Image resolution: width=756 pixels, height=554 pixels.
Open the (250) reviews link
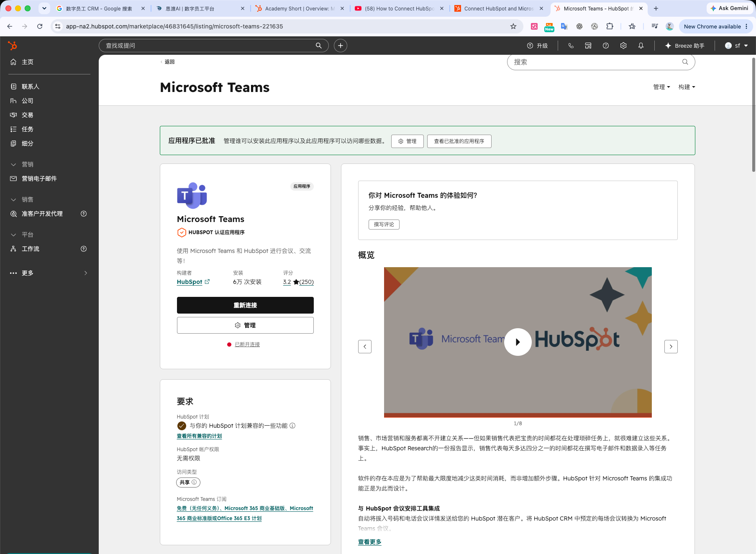pos(306,282)
